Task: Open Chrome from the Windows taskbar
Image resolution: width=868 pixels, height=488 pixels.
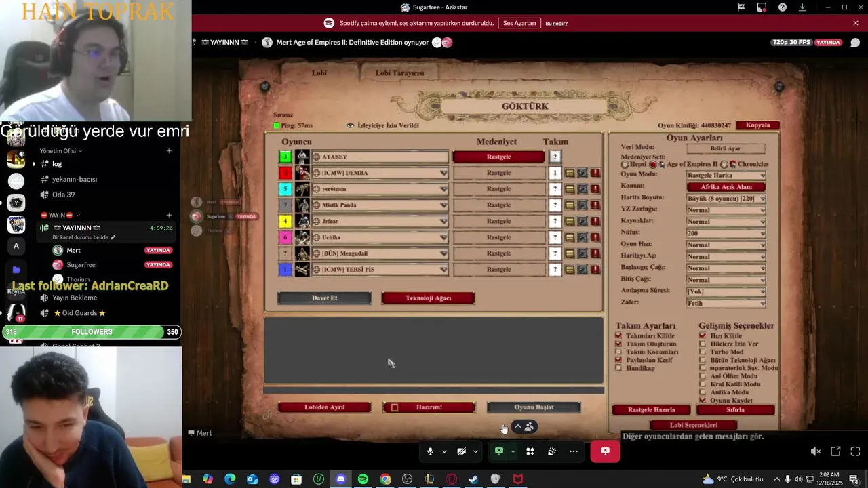Action: 385,479
